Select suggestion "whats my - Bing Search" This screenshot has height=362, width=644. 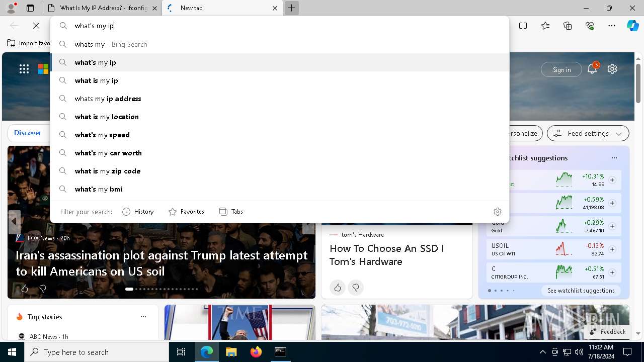(x=280, y=44)
